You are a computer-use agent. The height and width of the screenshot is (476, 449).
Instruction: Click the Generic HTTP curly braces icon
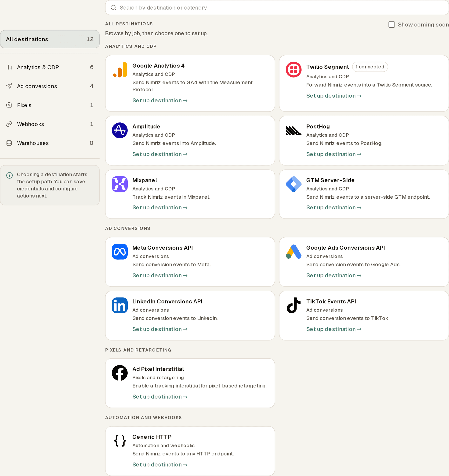[119, 440]
